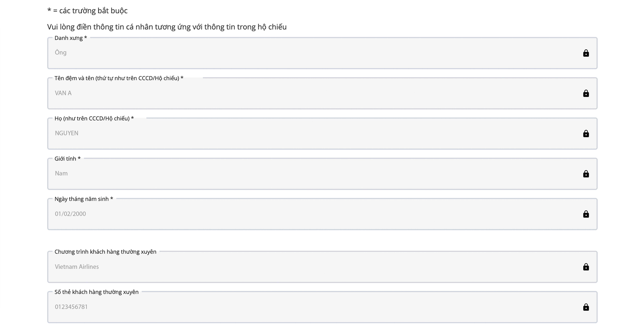The image size is (644, 335).
Task: Click the 'Số thẻ khách hàng thường xuyên' label
Action: [x=97, y=292]
